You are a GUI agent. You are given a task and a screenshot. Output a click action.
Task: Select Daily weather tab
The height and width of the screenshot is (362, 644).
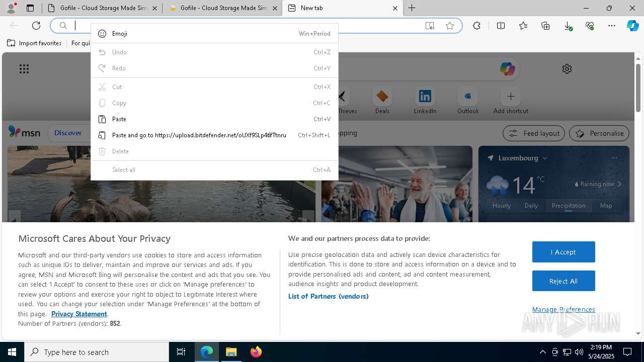531,206
